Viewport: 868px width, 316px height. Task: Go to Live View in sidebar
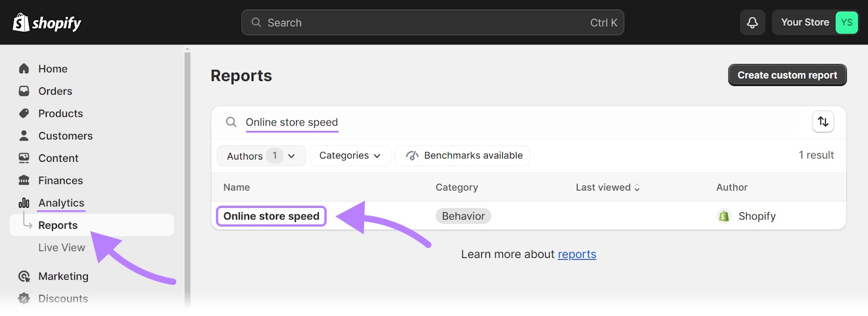click(x=62, y=248)
